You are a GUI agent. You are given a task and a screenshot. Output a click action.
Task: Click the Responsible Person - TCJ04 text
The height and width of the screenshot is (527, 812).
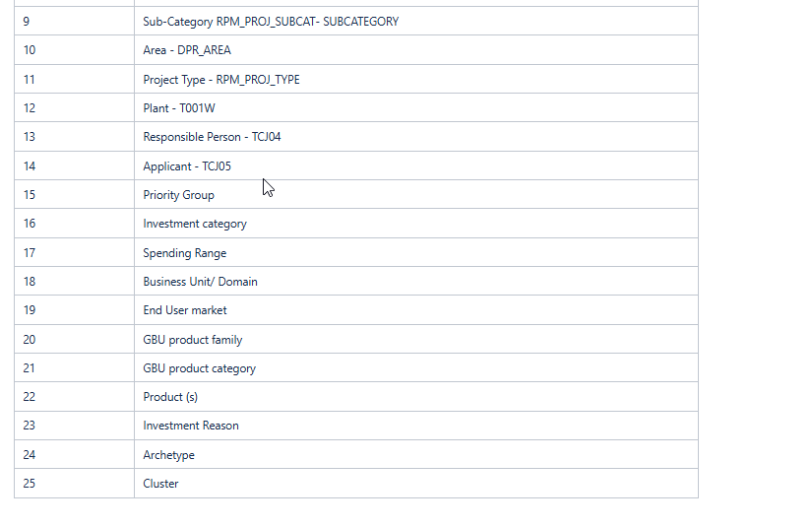pyautogui.click(x=212, y=137)
